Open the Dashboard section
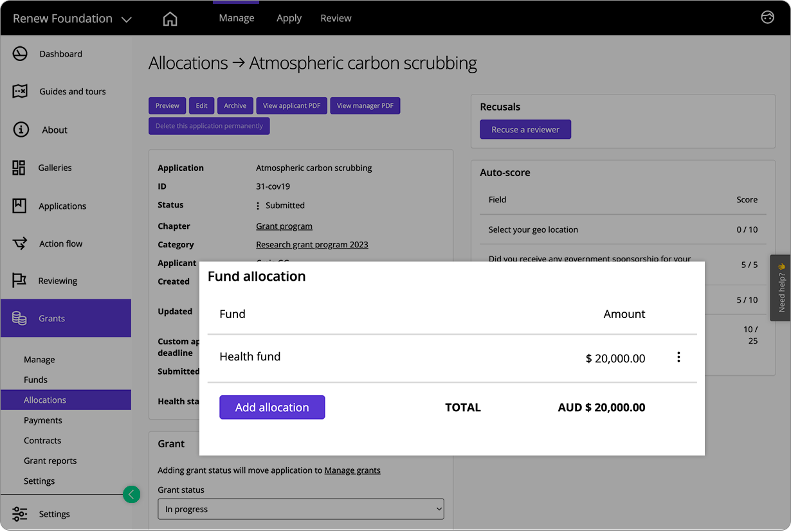Screen dimensions: 791x532 click(x=61, y=54)
